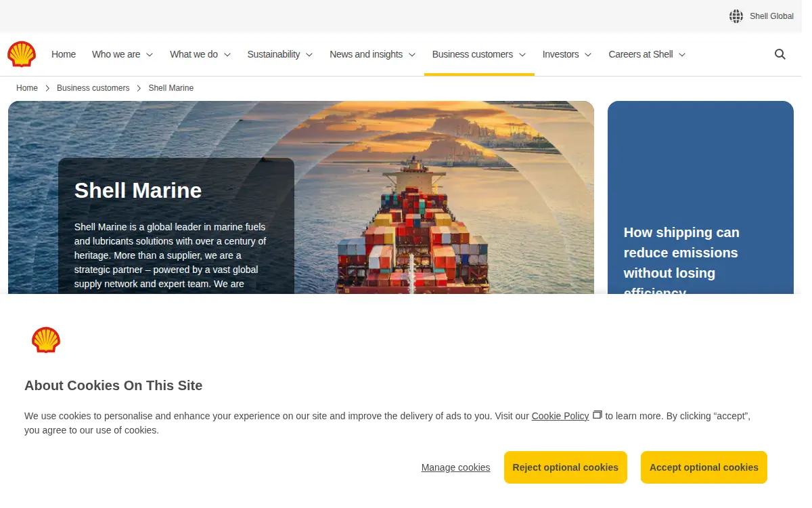Viewport: 812px width, 508px height.
Task: Expand the chevron next to Investors
Action: pos(588,55)
